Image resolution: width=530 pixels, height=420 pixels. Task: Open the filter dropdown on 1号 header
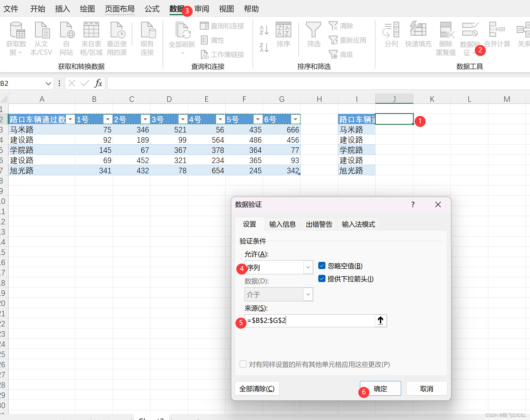point(108,119)
